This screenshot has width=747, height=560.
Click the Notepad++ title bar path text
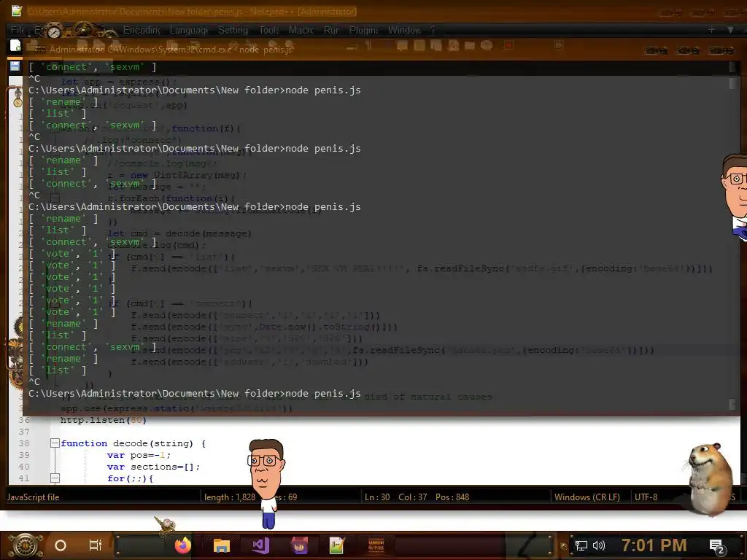pyautogui.click(x=192, y=11)
